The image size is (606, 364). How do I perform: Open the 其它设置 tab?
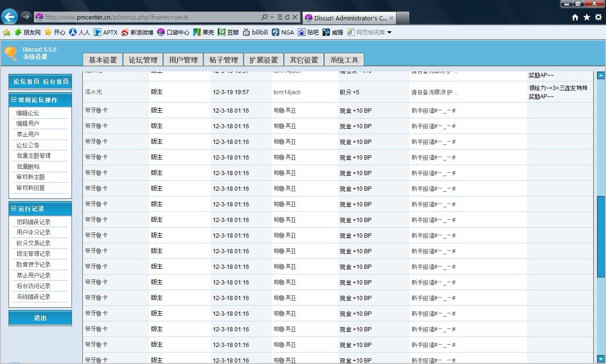click(x=304, y=60)
